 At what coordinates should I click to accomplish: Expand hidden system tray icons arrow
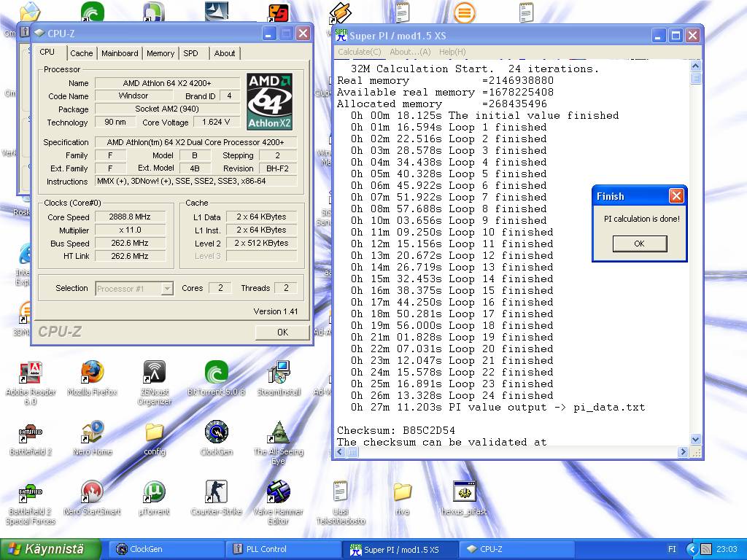692,549
